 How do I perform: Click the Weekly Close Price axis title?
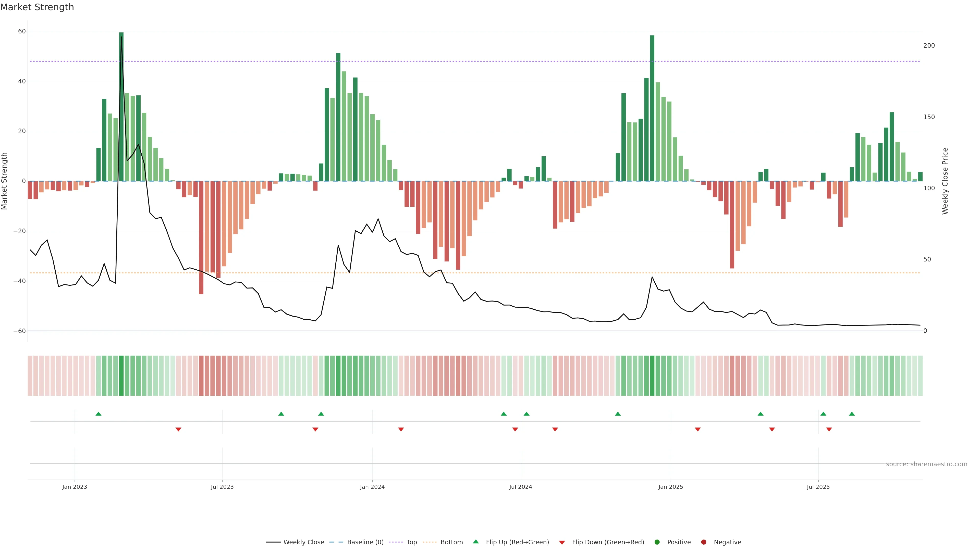945,181
